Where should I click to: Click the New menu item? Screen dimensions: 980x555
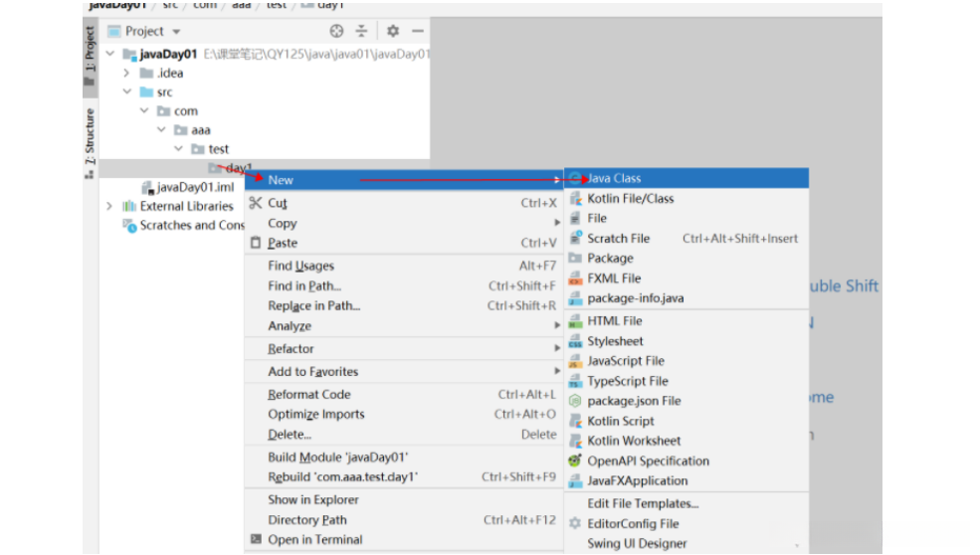point(404,180)
